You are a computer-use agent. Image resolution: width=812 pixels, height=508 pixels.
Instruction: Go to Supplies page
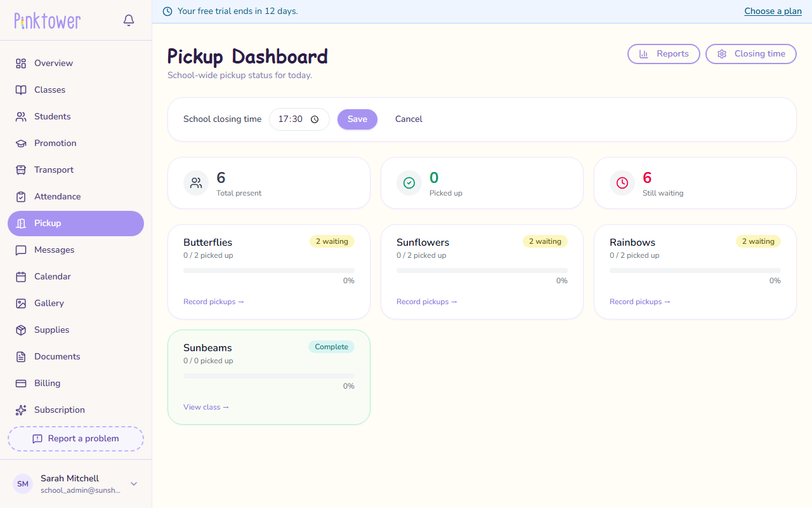[75, 330]
